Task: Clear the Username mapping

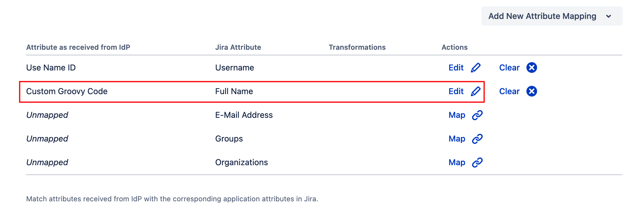Action: coord(509,68)
